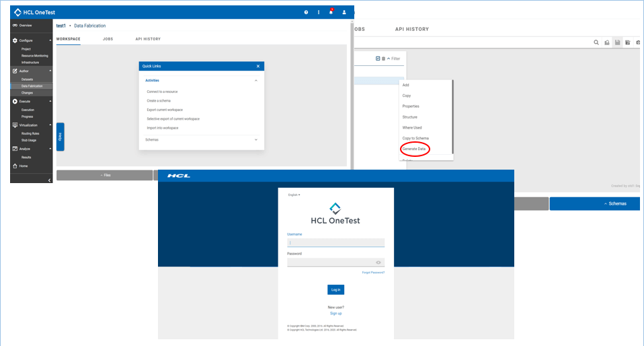Tick the select-all checkbox beside Filter

tap(378, 59)
